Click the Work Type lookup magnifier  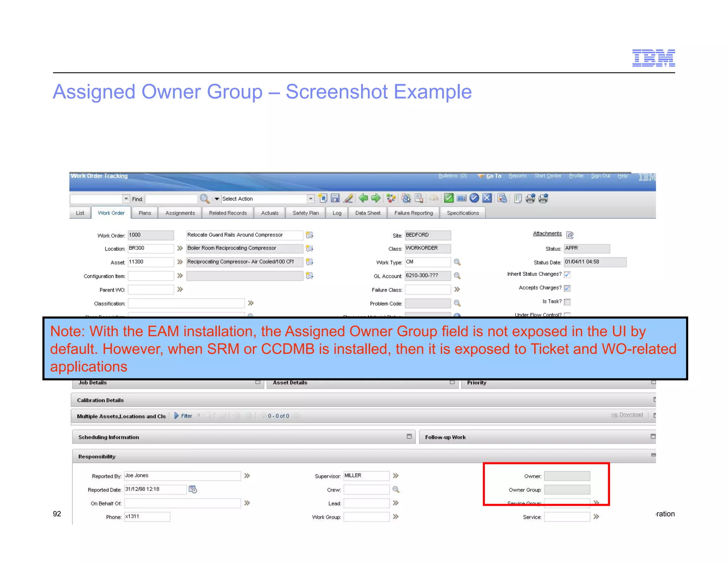(457, 262)
